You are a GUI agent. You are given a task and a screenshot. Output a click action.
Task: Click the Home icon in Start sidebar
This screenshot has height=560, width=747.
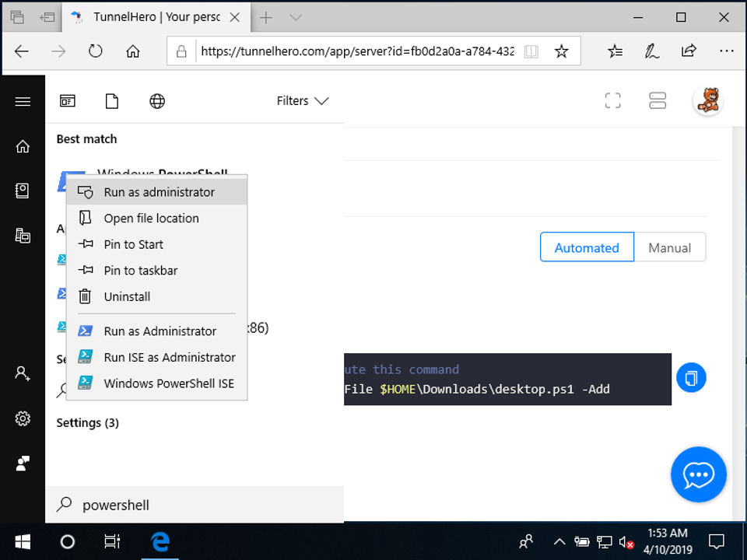tap(23, 146)
